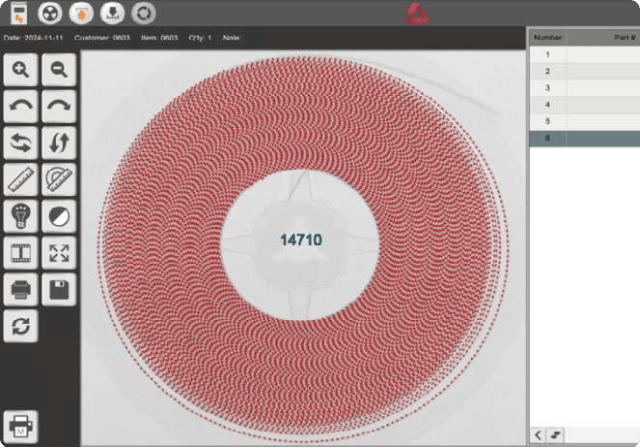Select row 1 in the Number column
This screenshot has width=640, height=448.
coord(548,55)
